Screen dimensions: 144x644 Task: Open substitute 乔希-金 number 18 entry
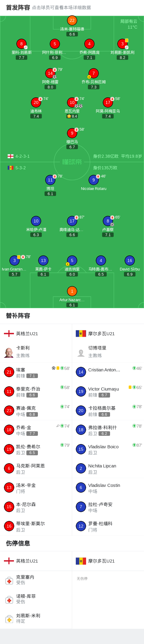(x=36, y=430)
